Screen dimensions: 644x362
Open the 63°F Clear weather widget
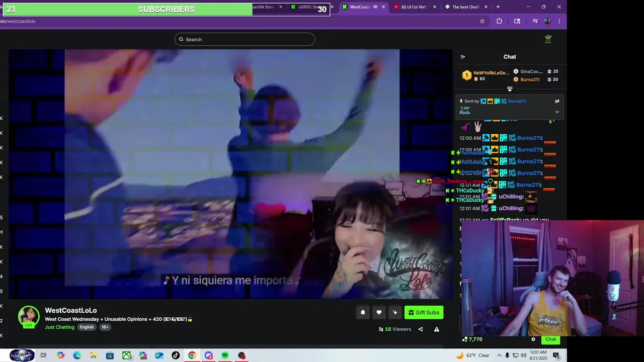472,355
